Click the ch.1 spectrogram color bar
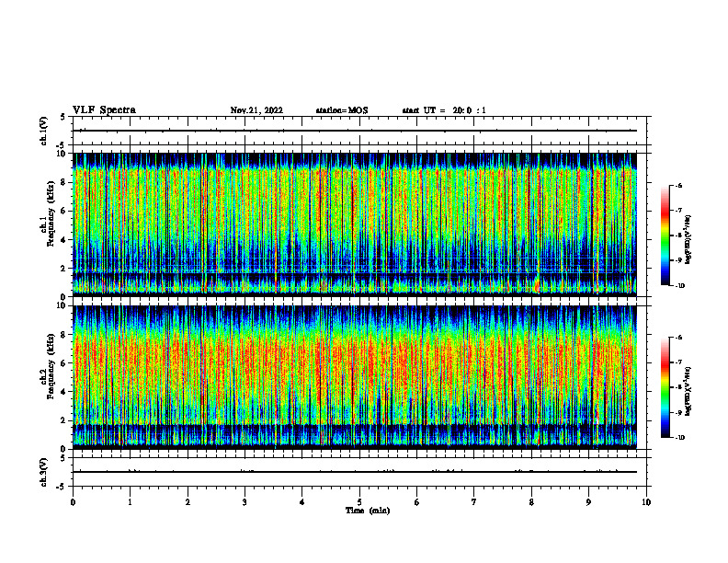Image resolution: width=728 pixels, height=563 pixels. (665, 236)
